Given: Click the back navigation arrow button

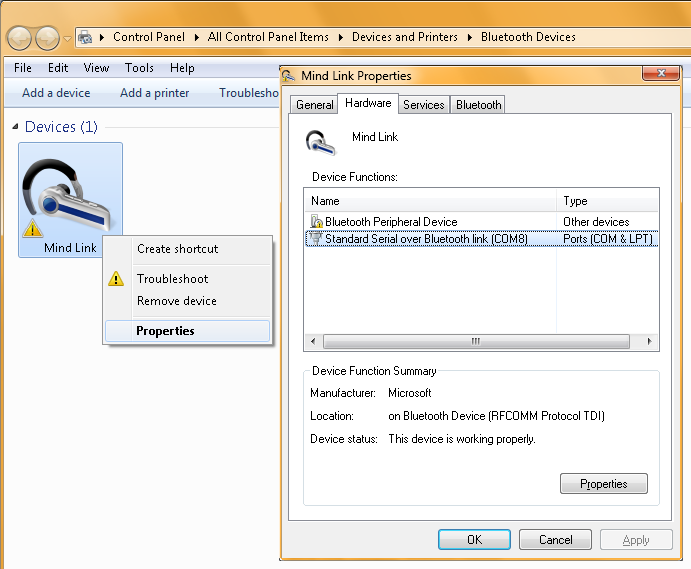Looking at the screenshot, I should [x=20, y=38].
